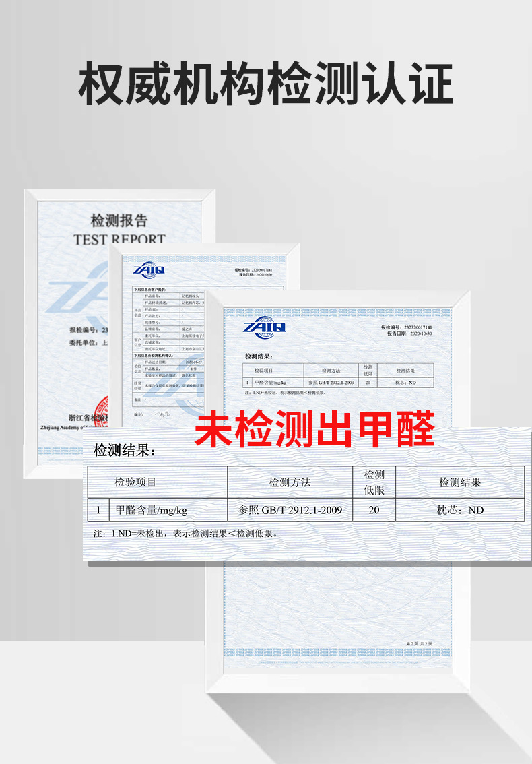Click the handwritten signature on middle document

[163, 414]
